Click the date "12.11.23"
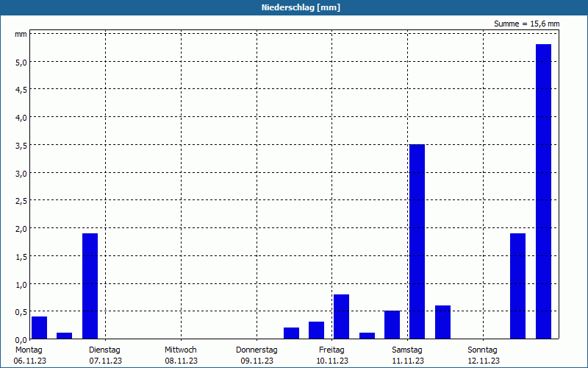This screenshot has height=368, width=588. click(x=484, y=361)
